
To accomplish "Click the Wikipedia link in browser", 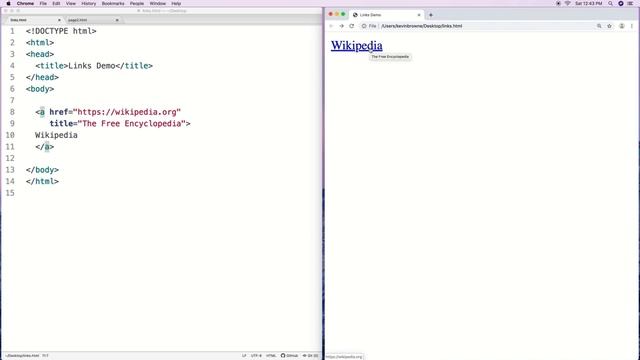I will [x=357, y=45].
